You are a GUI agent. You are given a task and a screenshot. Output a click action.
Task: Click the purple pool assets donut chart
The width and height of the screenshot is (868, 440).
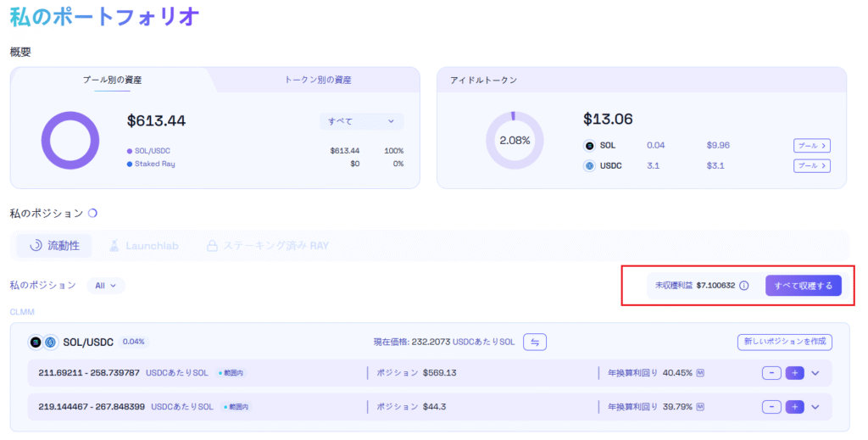[x=70, y=139]
